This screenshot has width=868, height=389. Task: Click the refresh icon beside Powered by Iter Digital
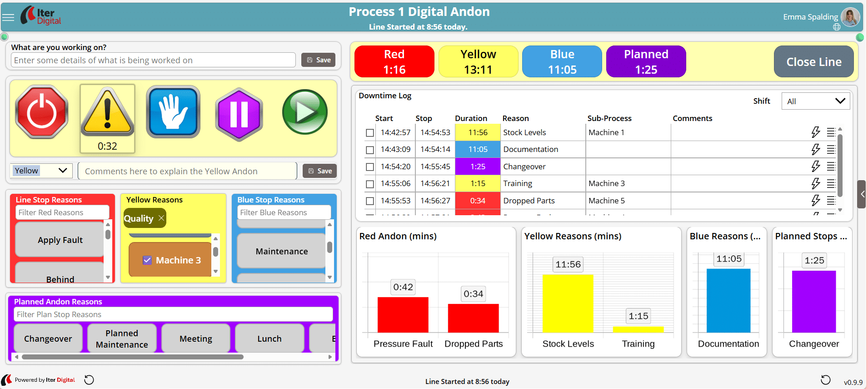pyautogui.click(x=90, y=380)
